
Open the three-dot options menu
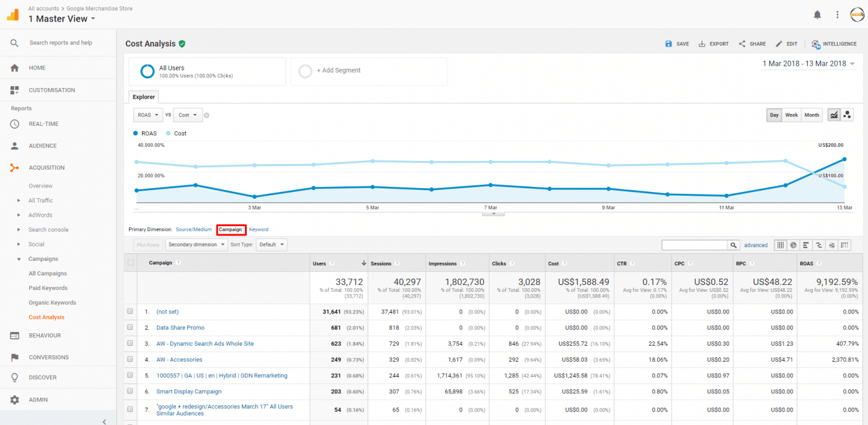point(837,14)
